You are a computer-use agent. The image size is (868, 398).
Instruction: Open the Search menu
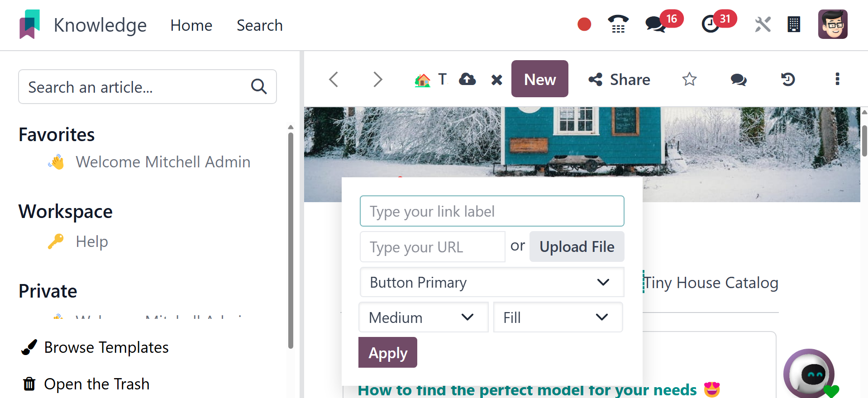pyautogui.click(x=259, y=25)
